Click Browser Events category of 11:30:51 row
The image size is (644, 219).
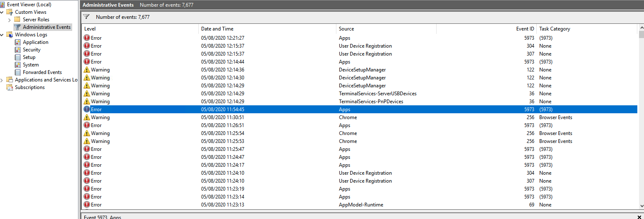556,117
